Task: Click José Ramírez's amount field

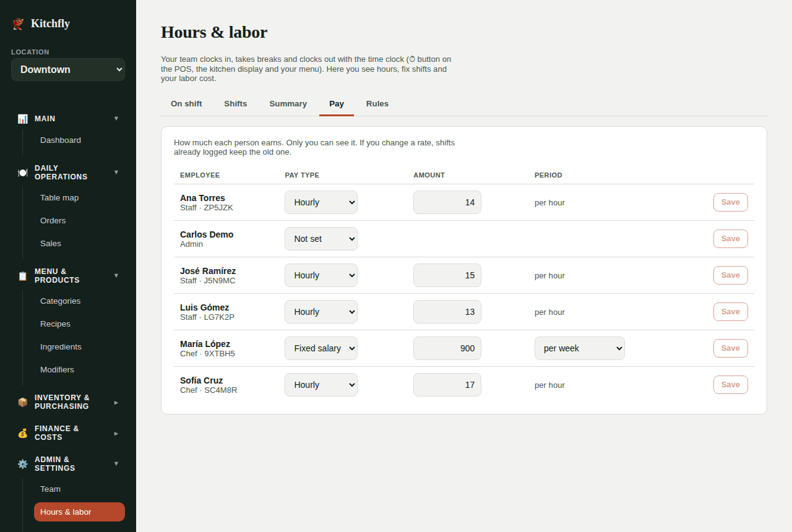Action: click(447, 275)
